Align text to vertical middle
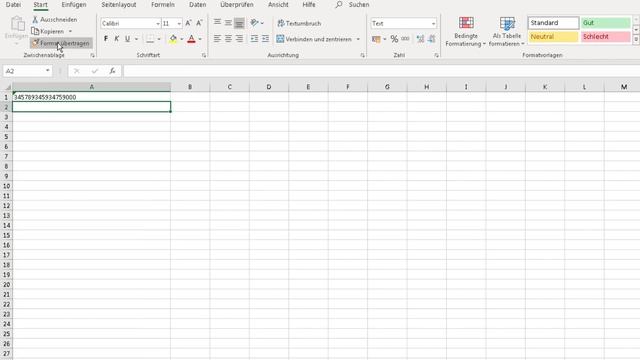640x360 pixels. pyautogui.click(x=228, y=23)
